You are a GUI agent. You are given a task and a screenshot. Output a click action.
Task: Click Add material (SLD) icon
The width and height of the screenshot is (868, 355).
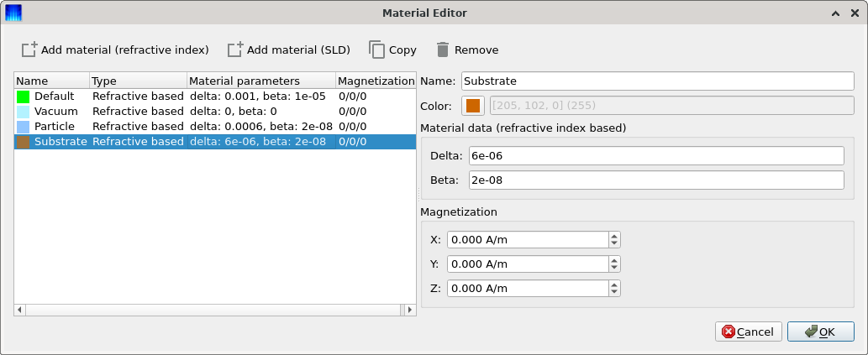coord(235,50)
